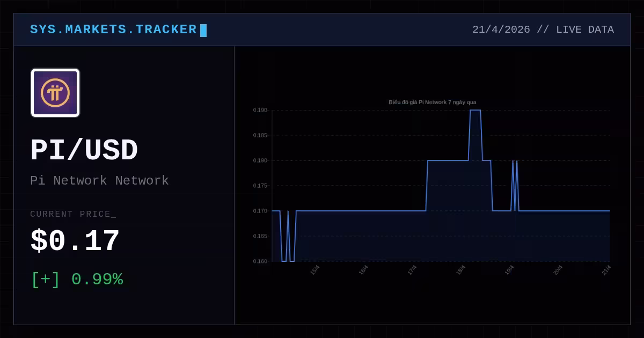Click the 17/4 date tick label
Image resolution: width=644 pixels, height=338 pixels.
tap(412, 270)
